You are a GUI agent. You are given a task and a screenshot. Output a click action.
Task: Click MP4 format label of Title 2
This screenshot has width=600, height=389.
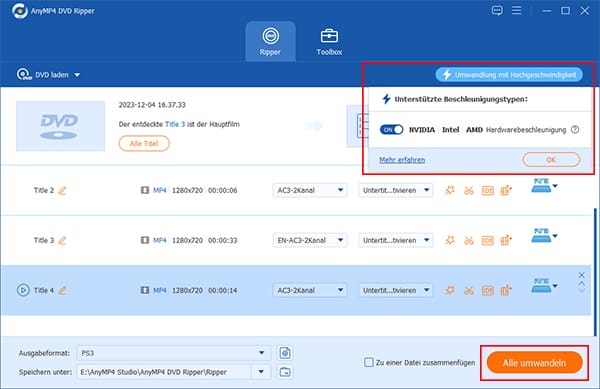pyautogui.click(x=160, y=190)
